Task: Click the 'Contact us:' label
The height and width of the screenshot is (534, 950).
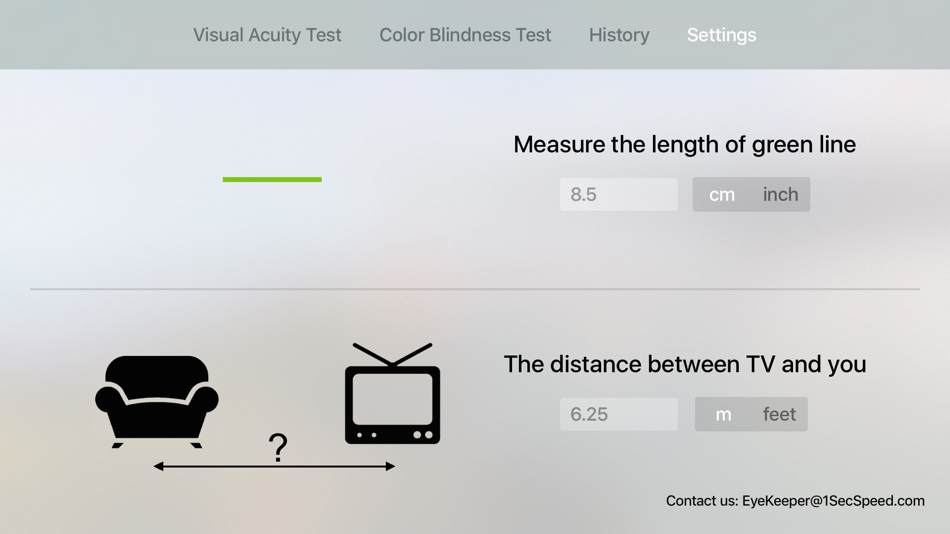Action: pyautogui.click(x=702, y=501)
